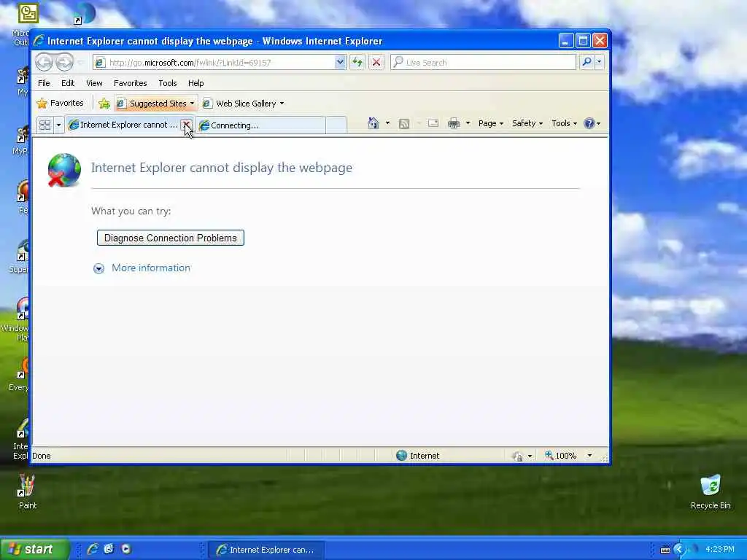Click the keyboard icon in system tray
The width and height of the screenshot is (747, 560).
(665, 550)
